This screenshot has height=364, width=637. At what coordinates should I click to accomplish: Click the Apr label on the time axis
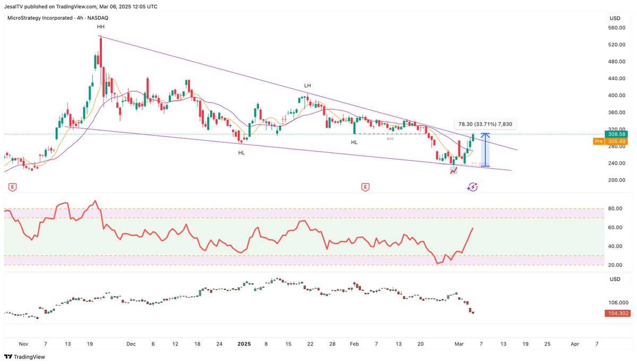coord(575,344)
